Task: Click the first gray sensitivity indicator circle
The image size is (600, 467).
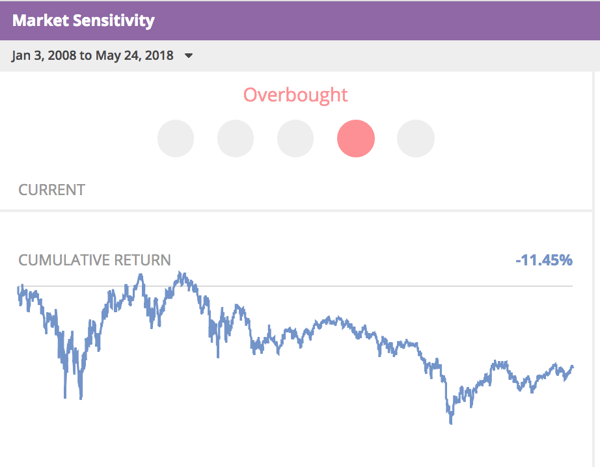Action: click(x=176, y=139)
